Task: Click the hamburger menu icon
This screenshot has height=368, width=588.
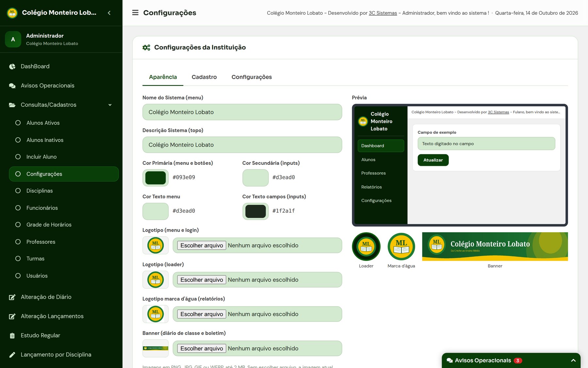Action: 135,13
